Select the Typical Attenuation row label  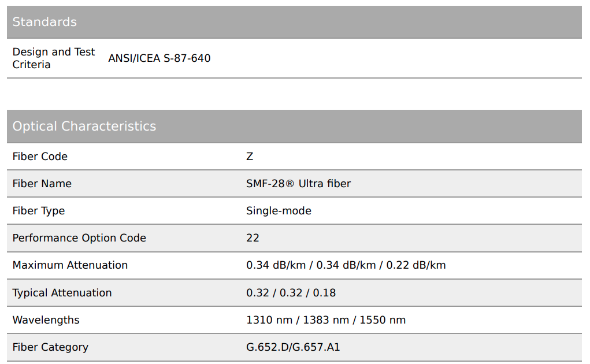62,293
